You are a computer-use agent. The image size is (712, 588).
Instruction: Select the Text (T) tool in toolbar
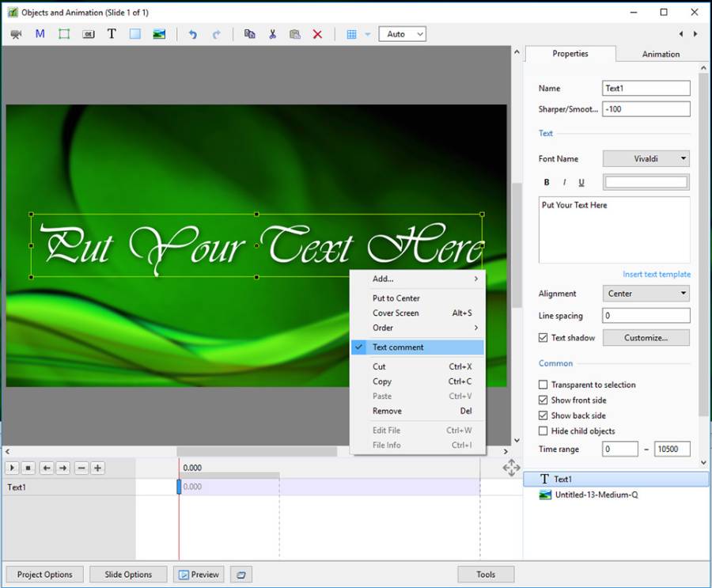tap(112, 34)
